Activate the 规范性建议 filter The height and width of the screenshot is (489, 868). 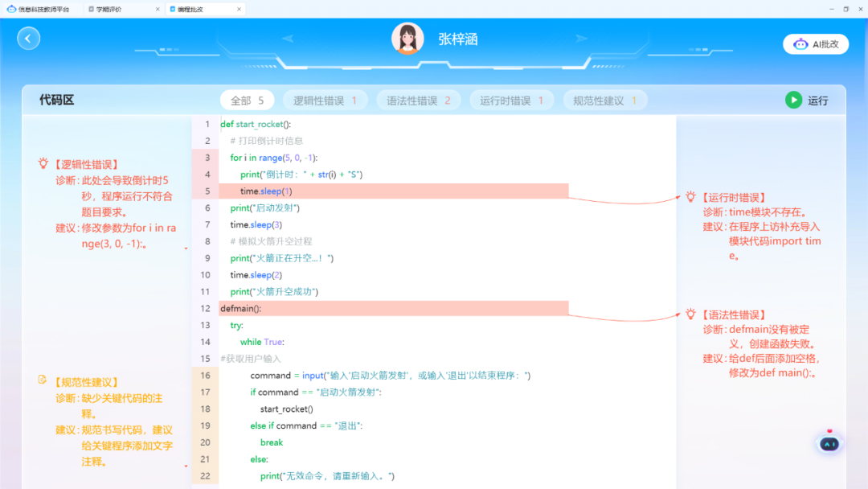[604, 100]
